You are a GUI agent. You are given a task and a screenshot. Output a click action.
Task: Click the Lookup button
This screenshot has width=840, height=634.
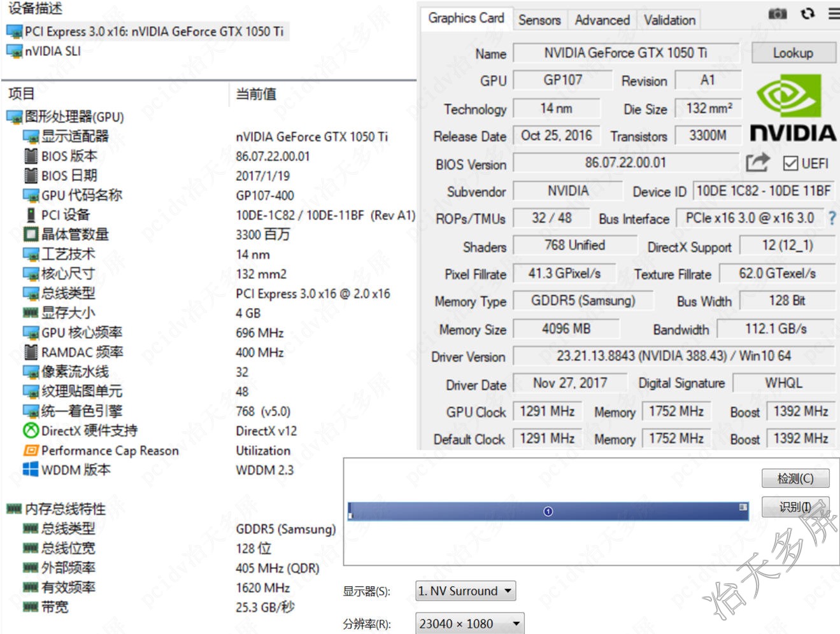pos(794,53)
